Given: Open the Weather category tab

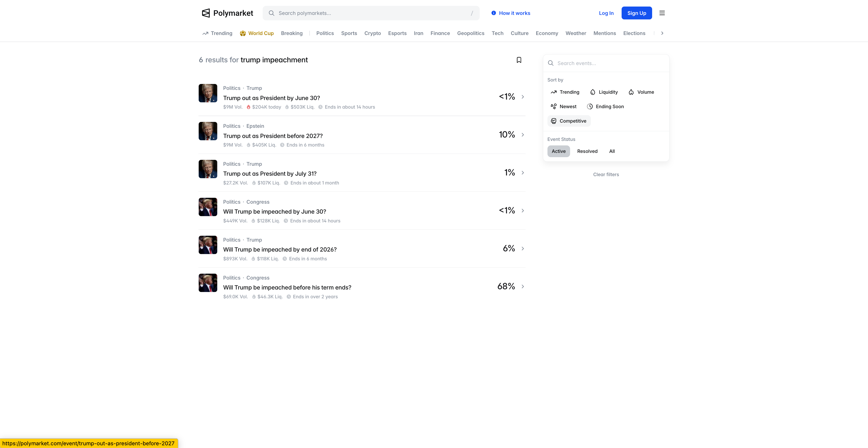Looking at the screenshot, I should pos(576,33).
